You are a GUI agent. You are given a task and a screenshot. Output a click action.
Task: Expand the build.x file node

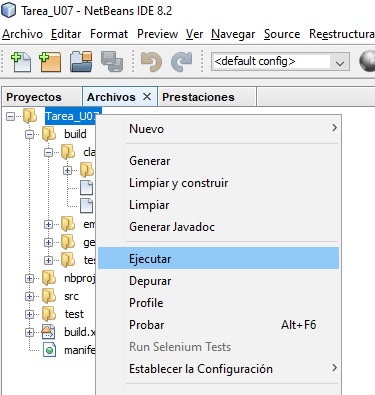click(x=30, y=332)
